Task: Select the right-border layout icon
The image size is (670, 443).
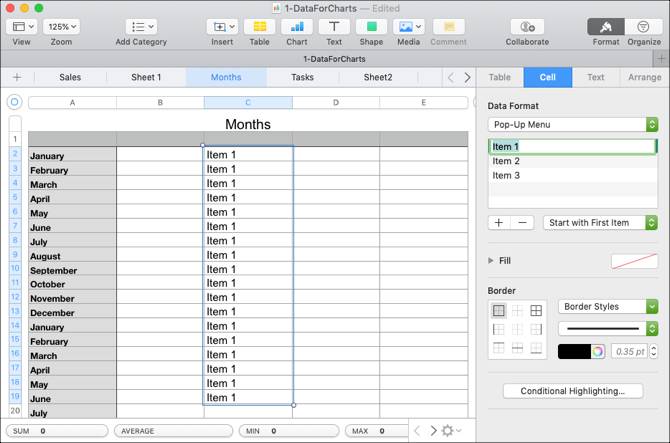Action: tap(536, 329)
